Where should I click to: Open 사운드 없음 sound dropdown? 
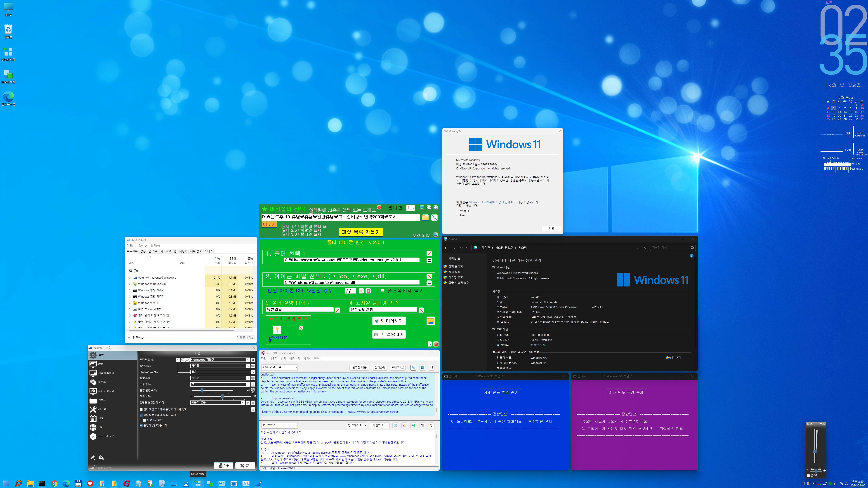pos(218,402)
